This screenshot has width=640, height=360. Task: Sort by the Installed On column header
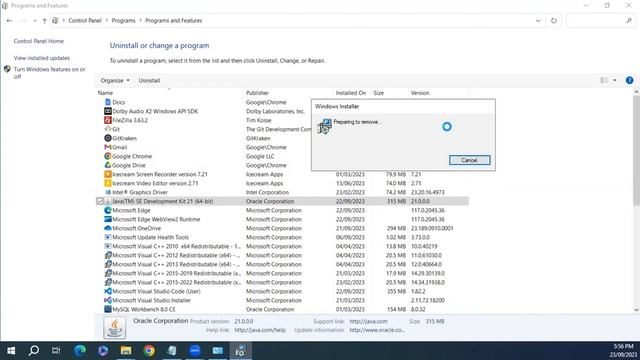352,93
